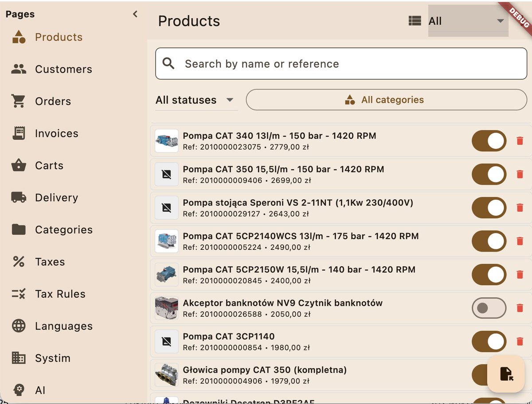The image size is (532, 404).
Task: Delete Pompa CAT 350 15,5l/m with trash icon
Action: (520, 174)
